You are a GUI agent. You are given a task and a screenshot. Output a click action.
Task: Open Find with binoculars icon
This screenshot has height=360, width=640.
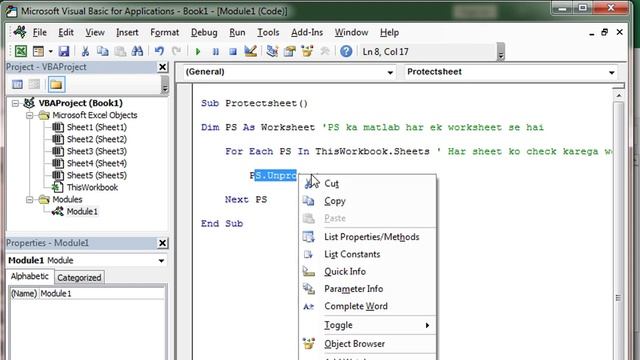[138, 51]
